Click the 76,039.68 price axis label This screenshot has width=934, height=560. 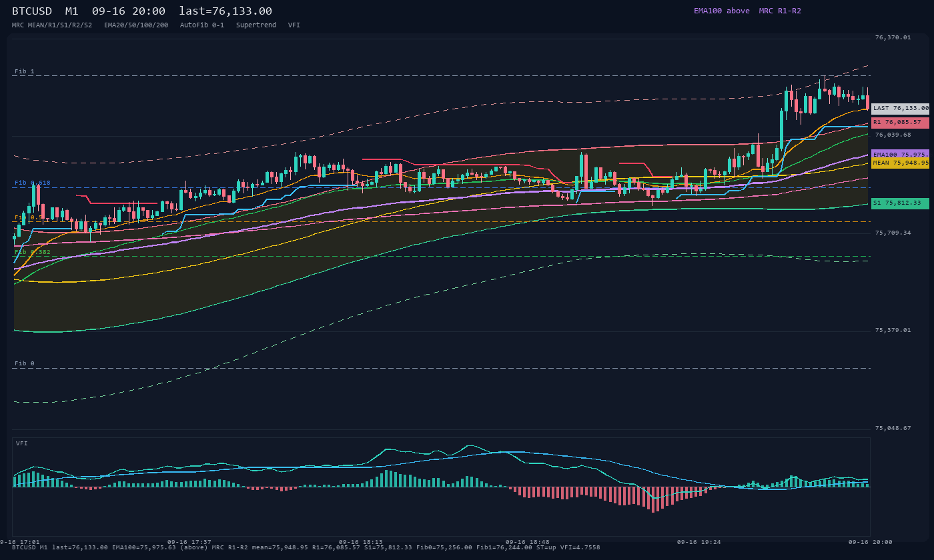[x=893, y=135]
